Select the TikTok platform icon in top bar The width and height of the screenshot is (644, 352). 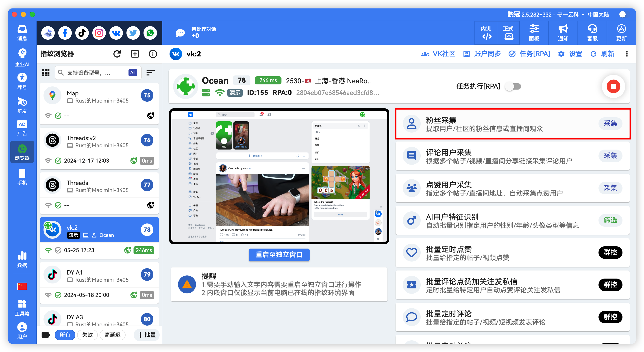click(x=82, y=33)
